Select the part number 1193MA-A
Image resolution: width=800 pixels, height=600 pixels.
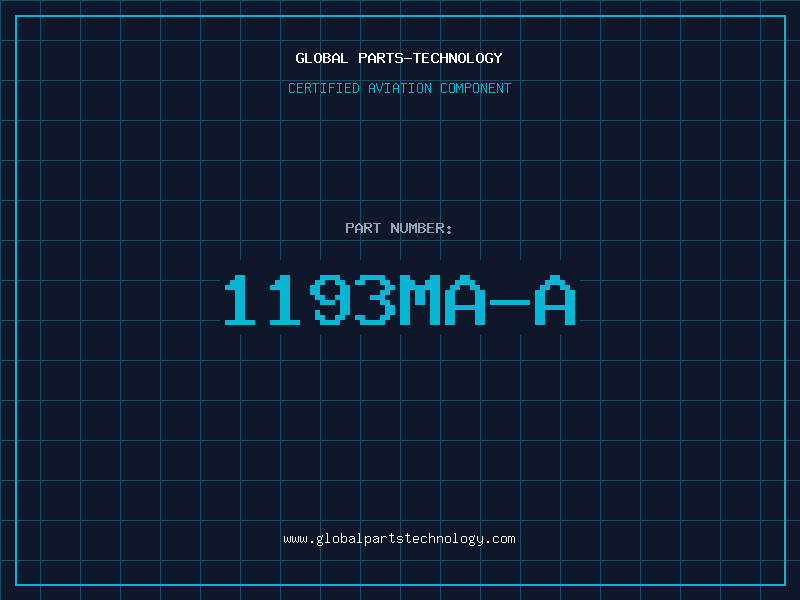pyautogui.click(x=400, y=300)
